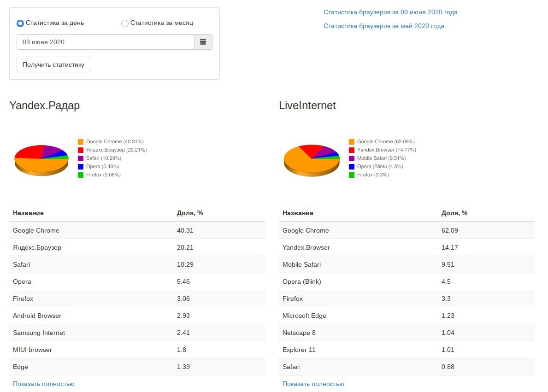Click the green Firefox (3.3%) legend swatch
The image size is (548, 392).
coord(352,175)
